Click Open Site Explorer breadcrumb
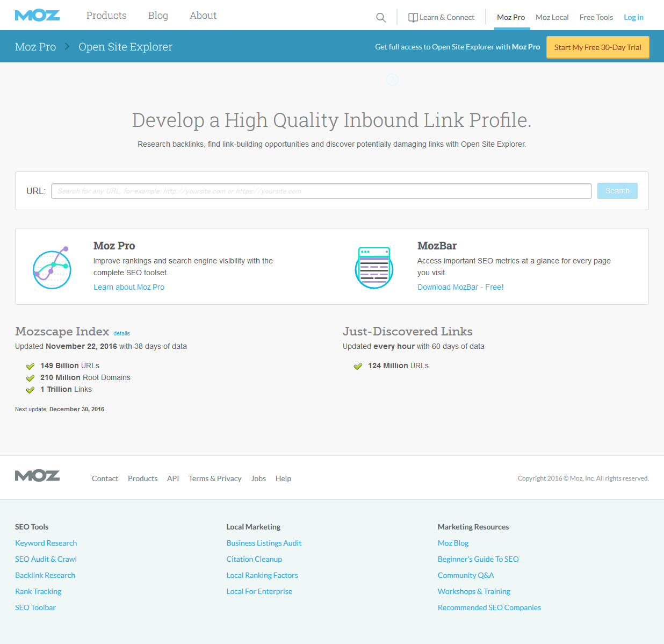 125,47
